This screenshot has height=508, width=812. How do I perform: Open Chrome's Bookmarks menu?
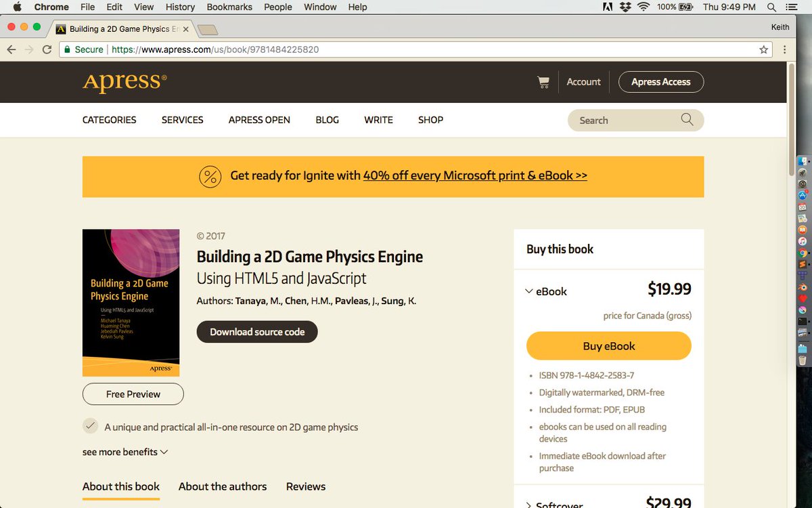coord(230,7)
